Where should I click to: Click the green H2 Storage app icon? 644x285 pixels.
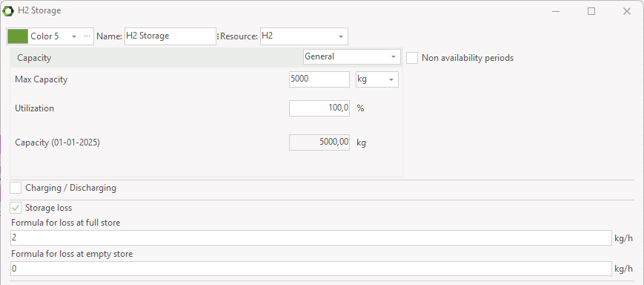tap(8, 11)
